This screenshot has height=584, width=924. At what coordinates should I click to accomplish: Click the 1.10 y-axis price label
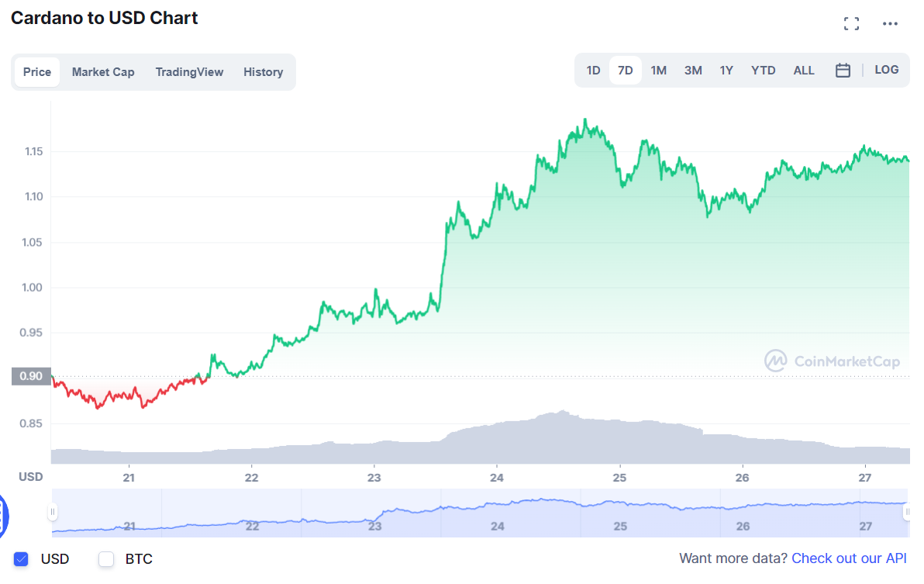pyautogui.click(x=33, y=197)
